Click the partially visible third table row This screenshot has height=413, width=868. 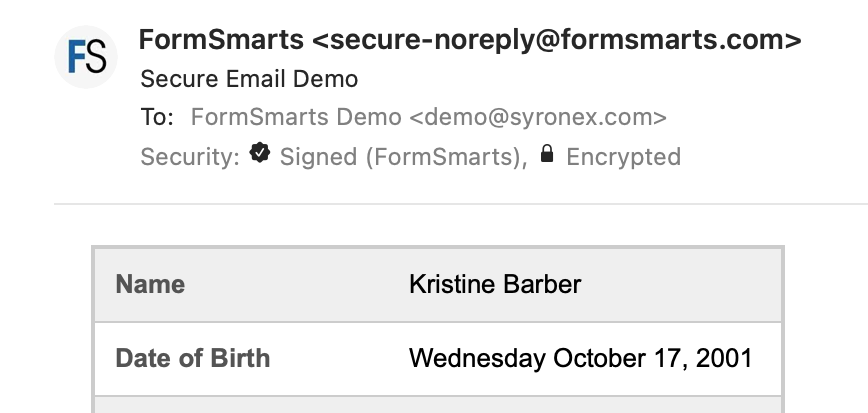pos(438,405)
